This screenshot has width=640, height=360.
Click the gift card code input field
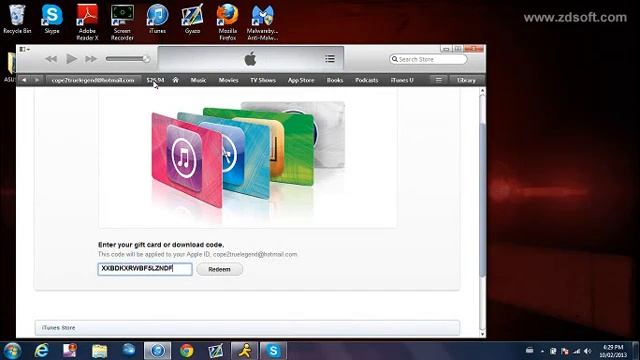(x=145, y=269)
